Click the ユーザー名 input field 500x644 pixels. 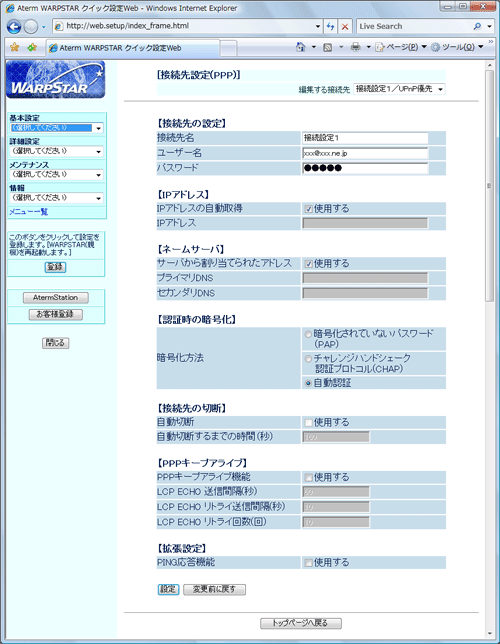click(365, 153)
